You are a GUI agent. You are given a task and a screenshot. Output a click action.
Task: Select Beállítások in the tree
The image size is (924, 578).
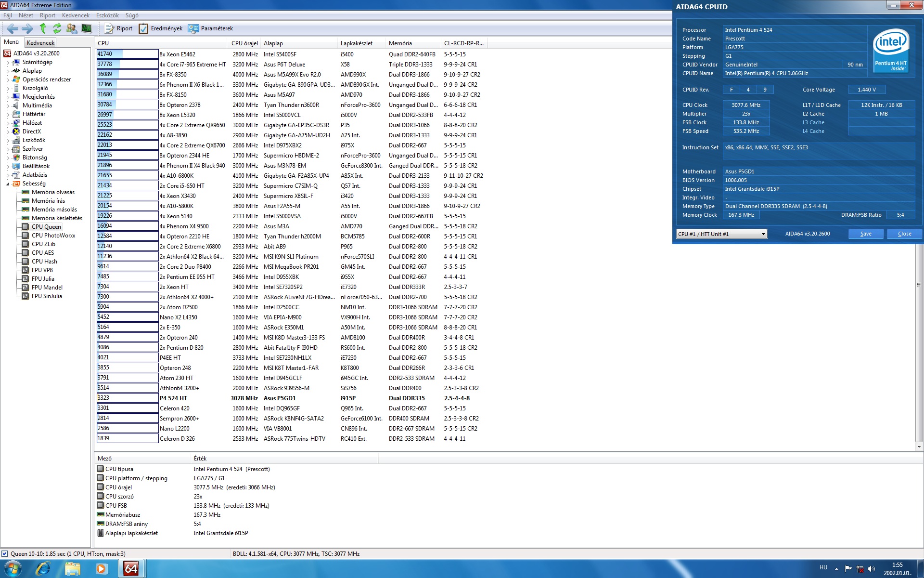[36, 166]
